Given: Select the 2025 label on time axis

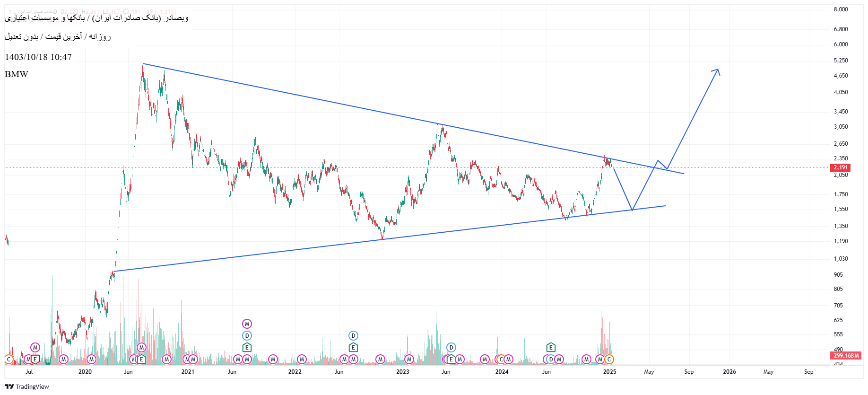Looking at the screenshot, I should pyautogui.click(x=609, y=372).
